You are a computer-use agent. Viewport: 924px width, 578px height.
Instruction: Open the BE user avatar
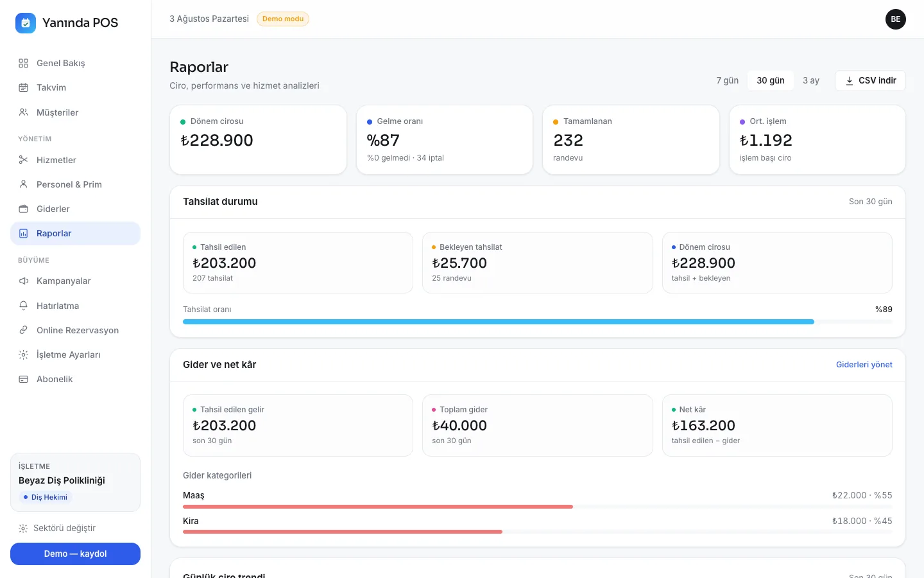coord(896,19)
